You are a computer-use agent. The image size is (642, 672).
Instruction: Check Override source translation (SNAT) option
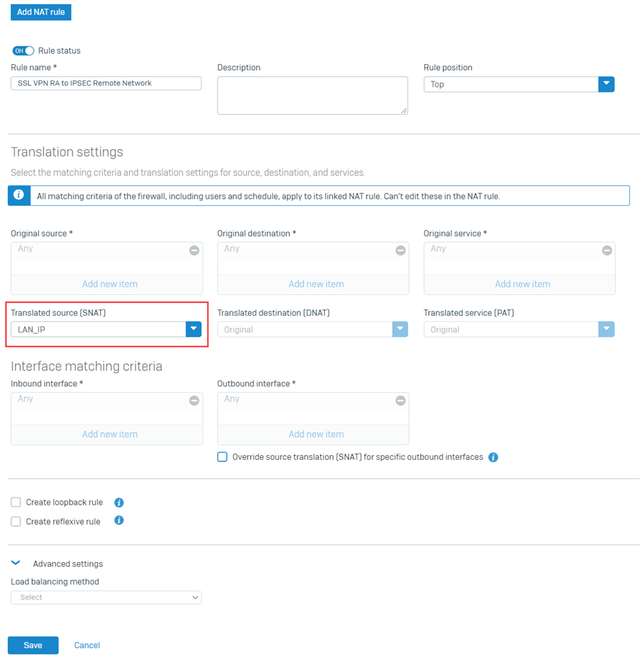pos(222,457)
